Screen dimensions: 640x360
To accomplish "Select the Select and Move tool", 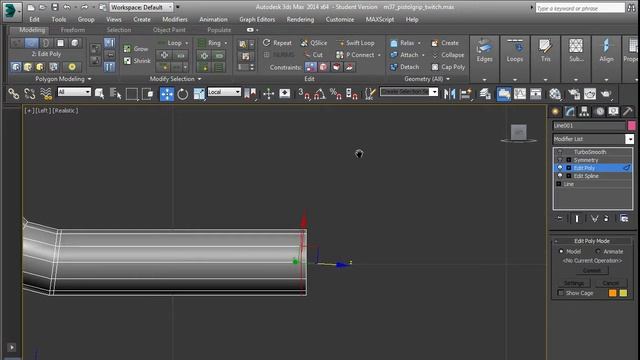I will (167, 94).
